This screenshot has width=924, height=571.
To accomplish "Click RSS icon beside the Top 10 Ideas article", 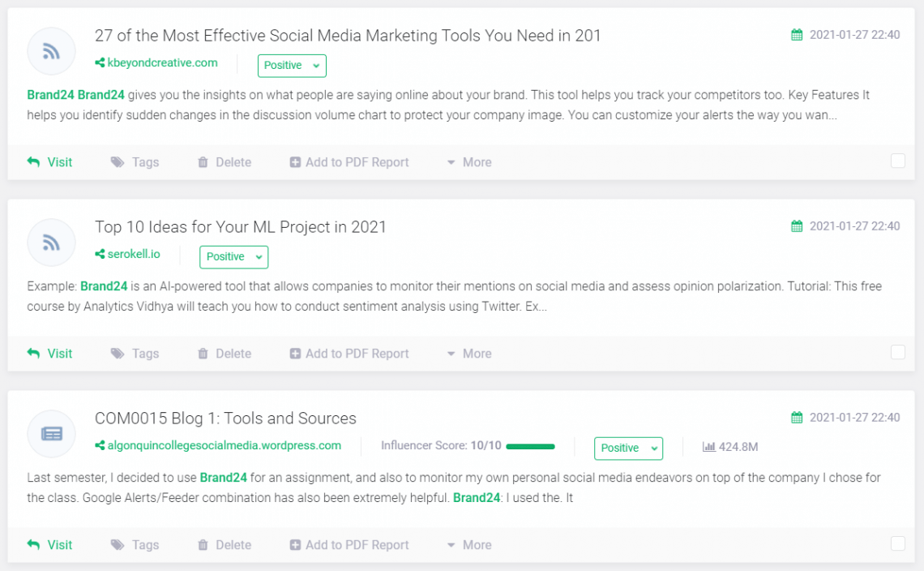I will [x=51, y=243].
